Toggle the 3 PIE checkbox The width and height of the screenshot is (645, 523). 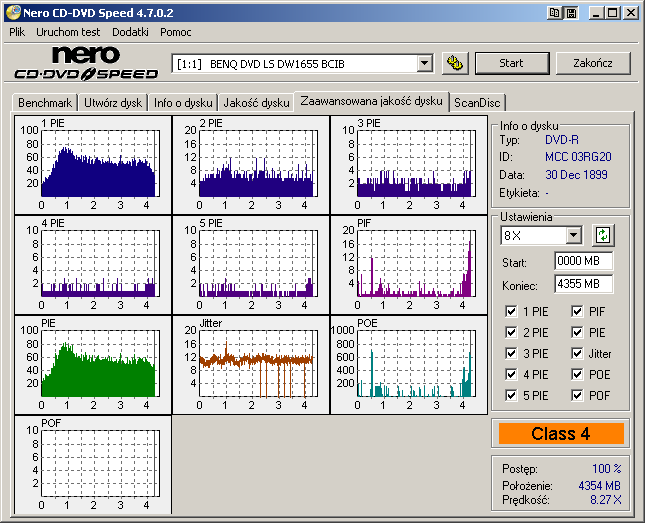pos(511,353)
